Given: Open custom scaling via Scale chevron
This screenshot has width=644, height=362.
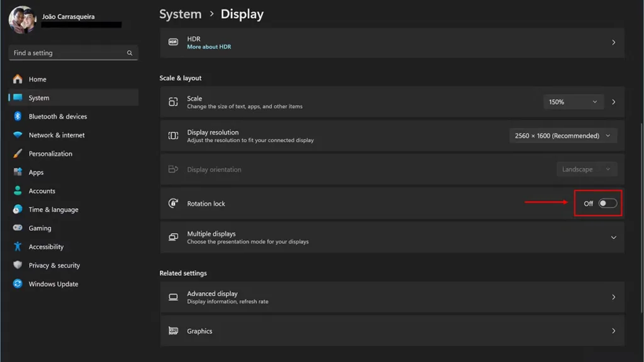Looking at the screenshot, I should (613, 102).
